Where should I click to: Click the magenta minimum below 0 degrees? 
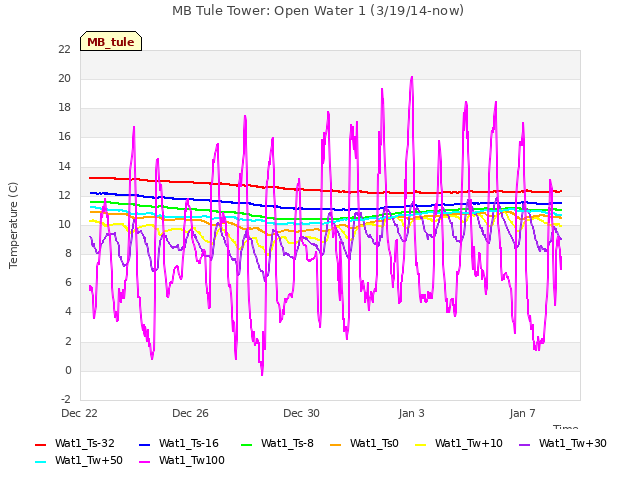click(x=262, y=373)
